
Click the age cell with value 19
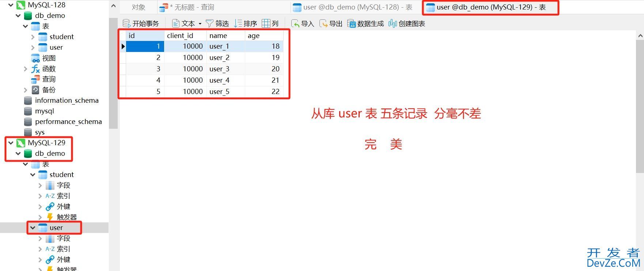264,58
